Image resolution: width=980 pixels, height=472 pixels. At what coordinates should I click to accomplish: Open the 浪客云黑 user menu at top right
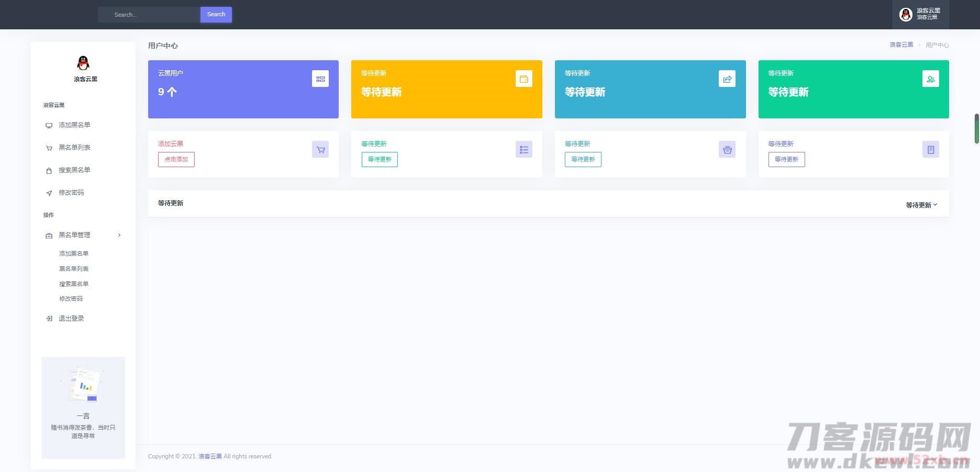click(x=920, y=14)
